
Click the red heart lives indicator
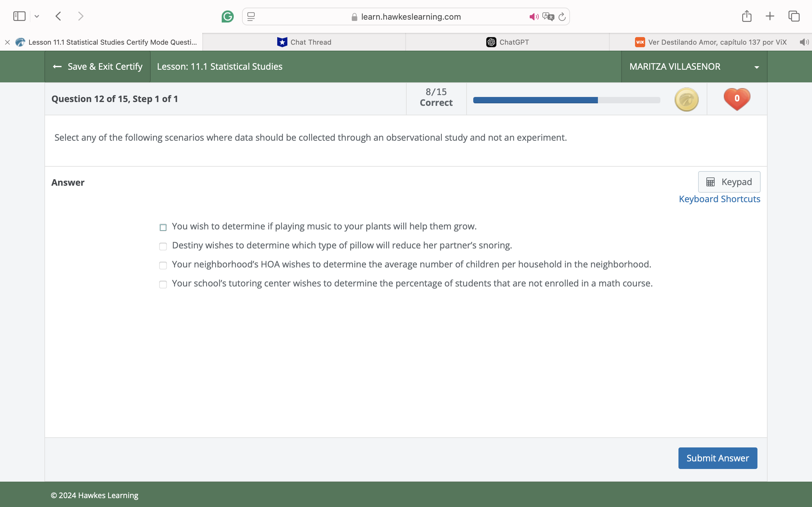pyautogui.click(x=737, y=99)
